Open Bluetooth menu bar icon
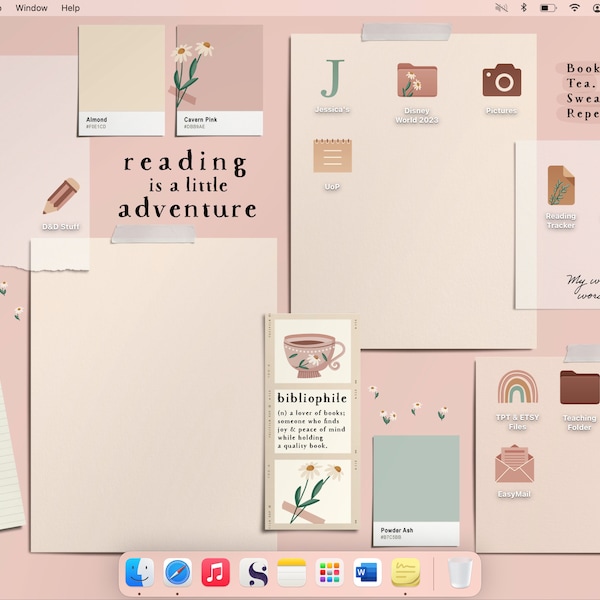600x600 pixels. point(524,8)
